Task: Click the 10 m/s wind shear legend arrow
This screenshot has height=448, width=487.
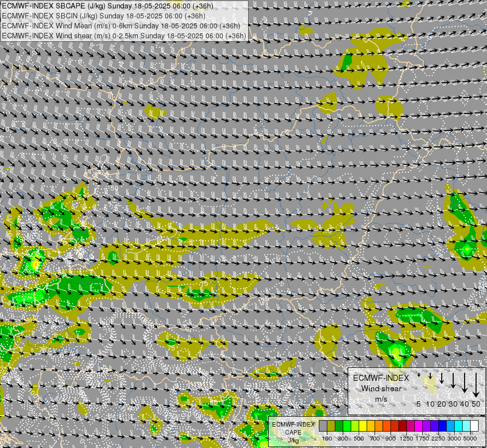Action: click(x=430, y=376)
